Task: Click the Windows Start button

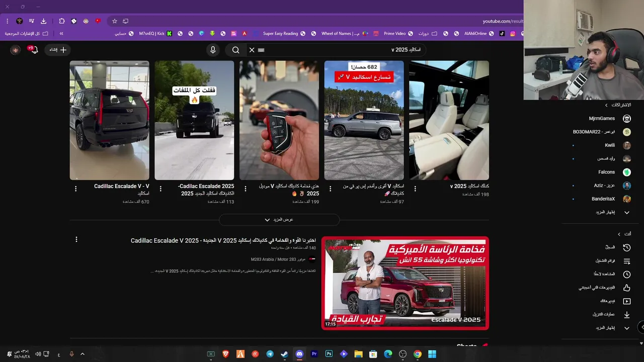Action: pos(432,354)
